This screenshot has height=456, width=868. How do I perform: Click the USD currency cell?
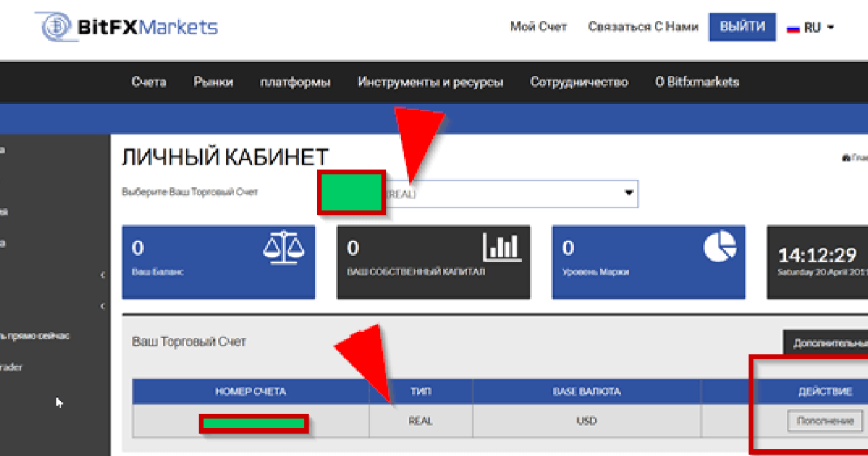(x=586, y=421)
